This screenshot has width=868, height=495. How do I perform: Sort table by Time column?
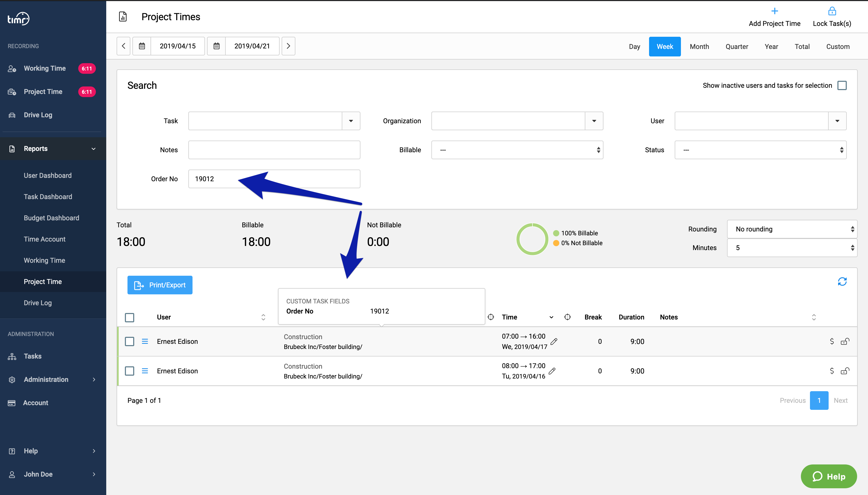tap(551, 318)
